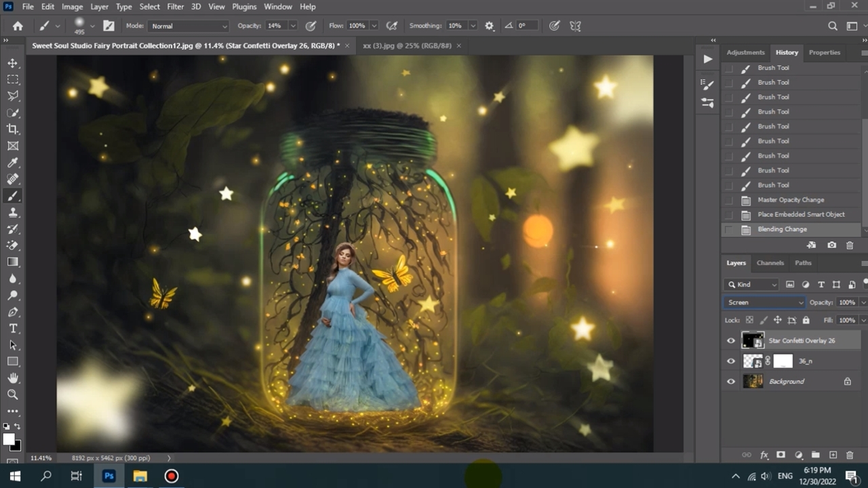The height and width of the screenshot is (488, 868).
Task: Select the Zoom tool in toolbar
Action: click(13, 394)
